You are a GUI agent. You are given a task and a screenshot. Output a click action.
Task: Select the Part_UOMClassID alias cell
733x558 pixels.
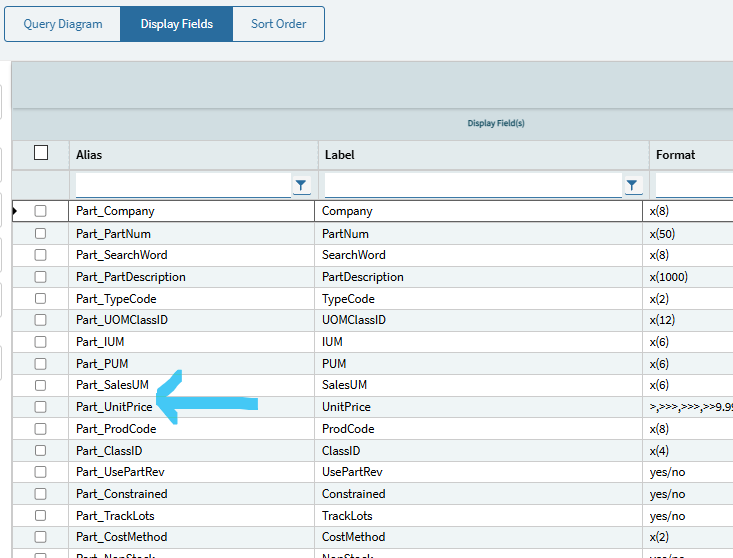(192, 320)
